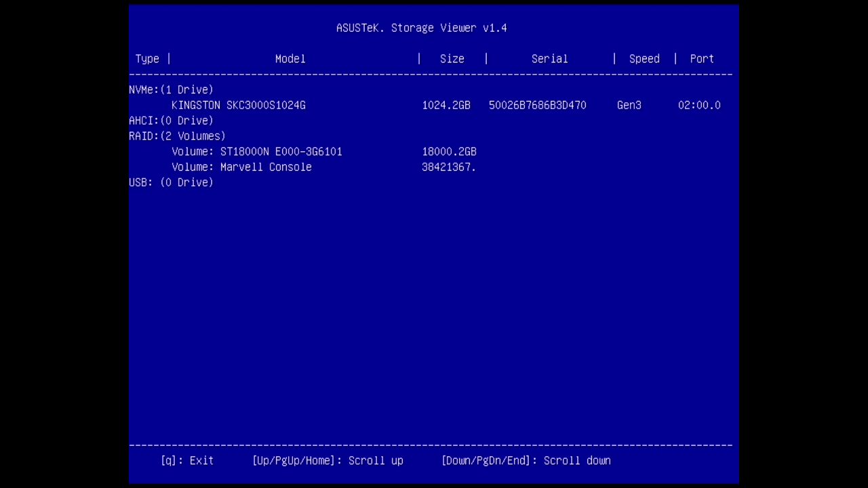Image resolution: width=868 pixels, height=488 pixels.
Task: Click the 02:00.0 port value
Action: [699, 105]
